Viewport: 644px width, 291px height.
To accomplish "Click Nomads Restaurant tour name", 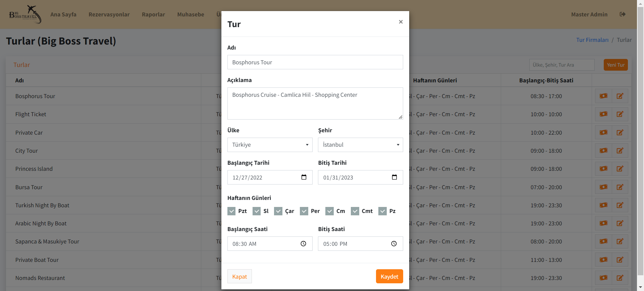I will tap(40, 278).
